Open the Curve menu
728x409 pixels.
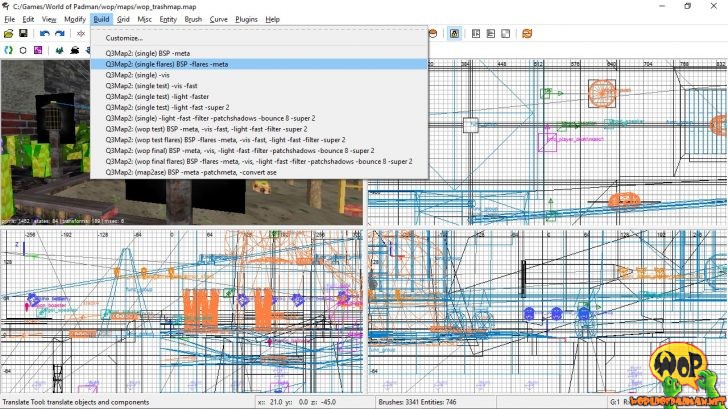[218, 19]
